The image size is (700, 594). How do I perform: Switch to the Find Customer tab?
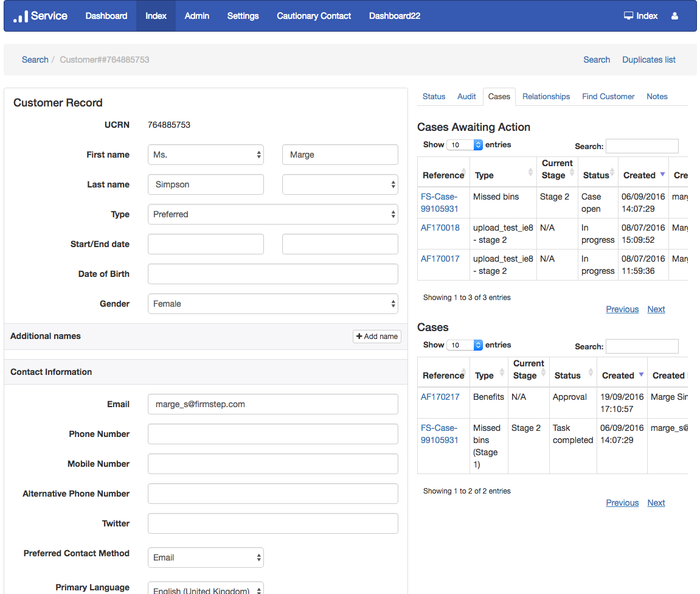(608, 97)
